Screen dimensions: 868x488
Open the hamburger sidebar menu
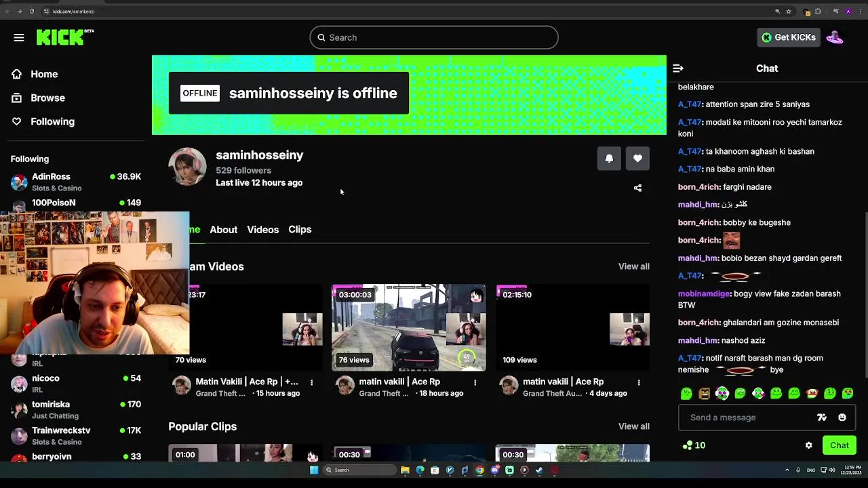click(19, 37)
